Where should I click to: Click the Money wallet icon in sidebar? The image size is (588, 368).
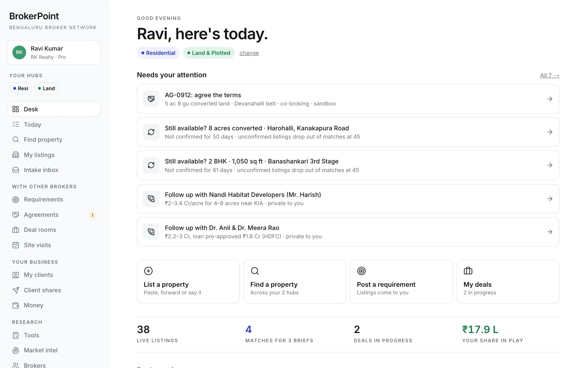point(16,305)
